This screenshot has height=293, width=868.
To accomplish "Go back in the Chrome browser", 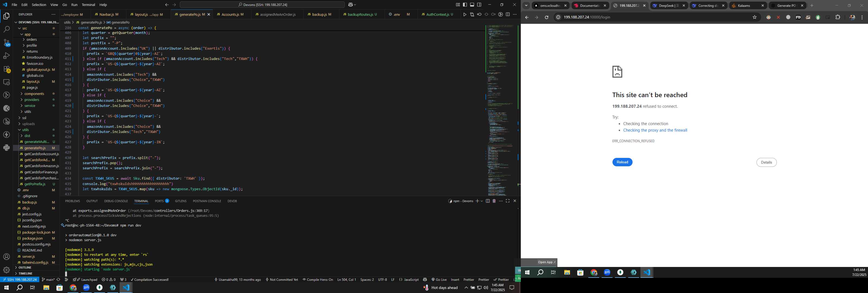I will 527,18.
